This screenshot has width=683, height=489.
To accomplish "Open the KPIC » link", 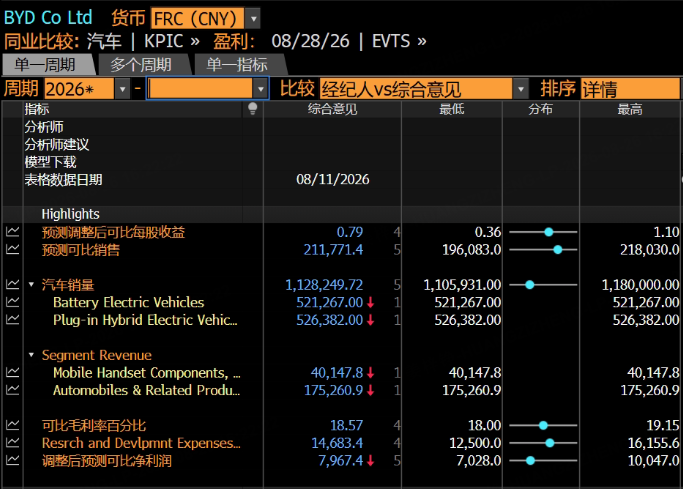I will (172, 41).
